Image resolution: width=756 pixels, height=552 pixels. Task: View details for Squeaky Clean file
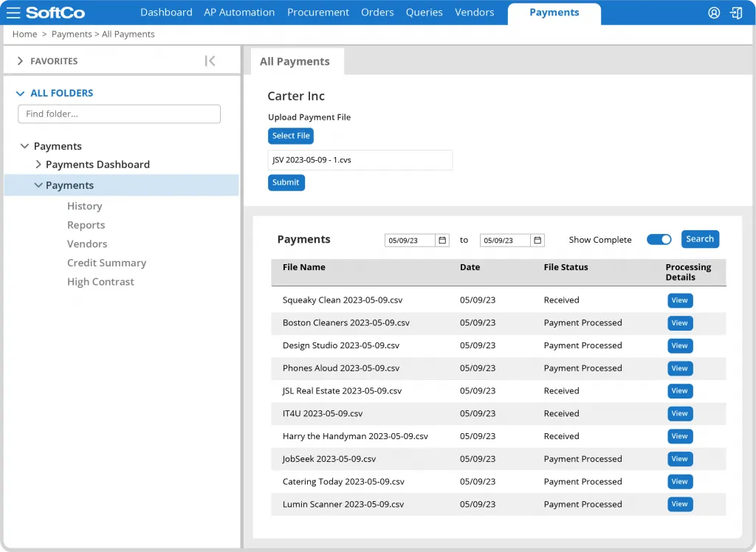click(x=679, y=300)
